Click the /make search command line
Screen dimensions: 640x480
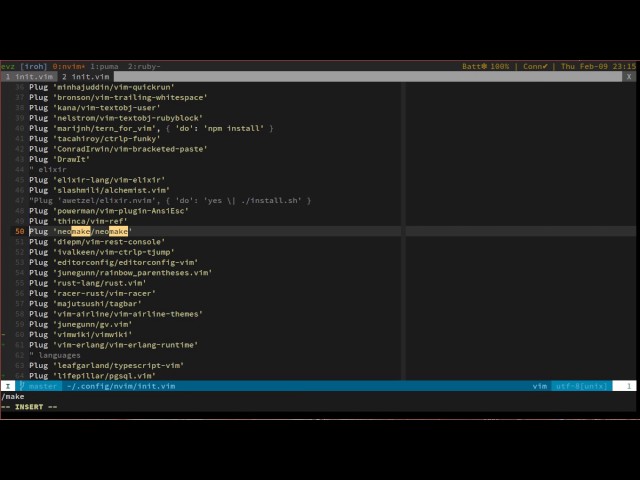click(13, 397)
